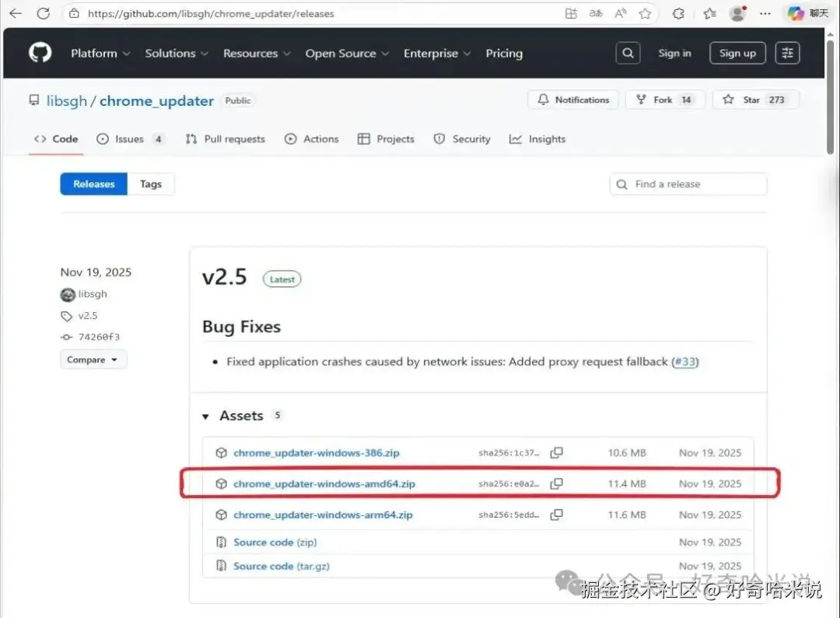Open the Projects tab

pyautogui.click(x=386, y=139)
